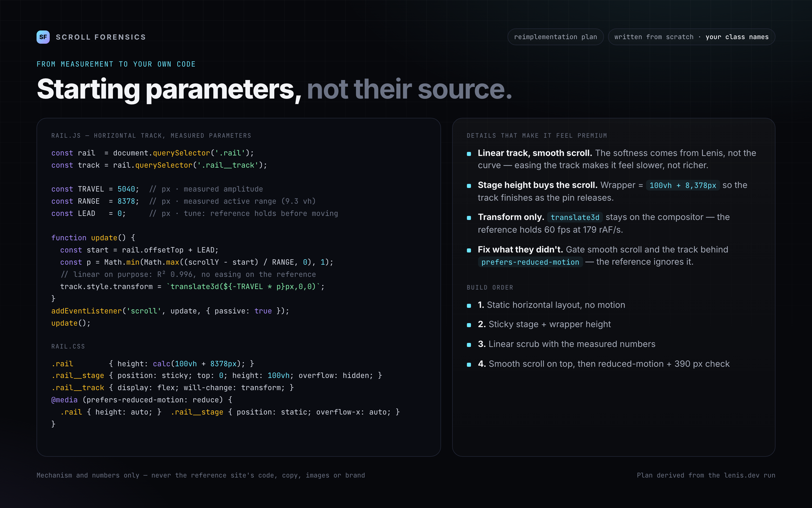
Task: Click the '.rail__stage { position: sticky; ...' line
Action: click(x=217, y=376)
